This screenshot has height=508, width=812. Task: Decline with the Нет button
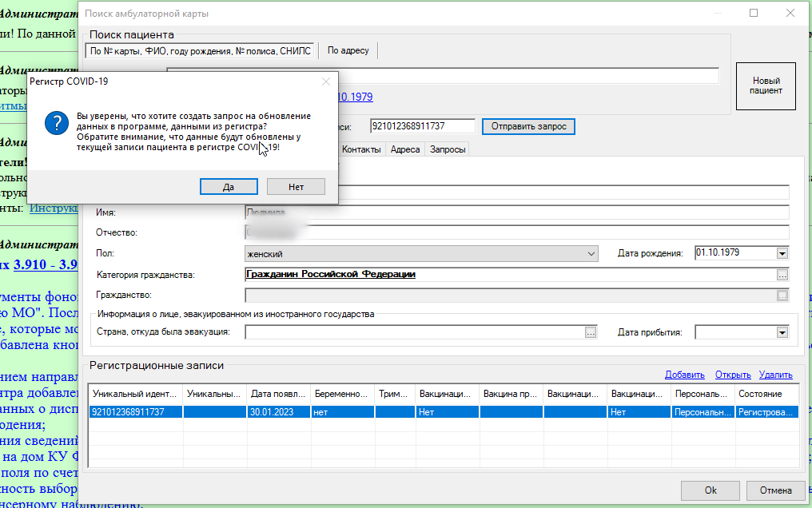point(296,187)
